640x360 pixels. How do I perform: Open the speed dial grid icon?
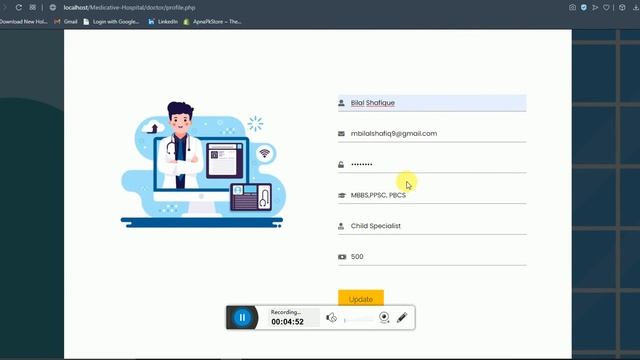pyautogui.click(x=33, y=7)
